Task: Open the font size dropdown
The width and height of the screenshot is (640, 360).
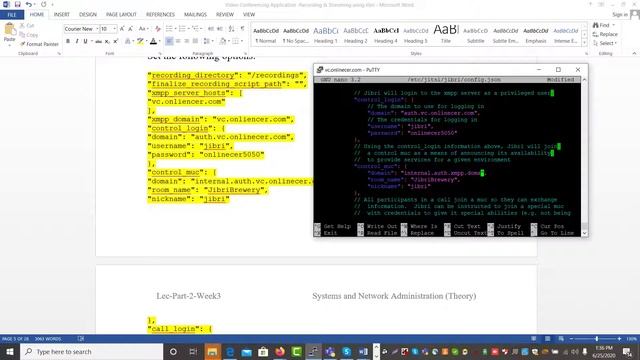Action: click(115, 29)
